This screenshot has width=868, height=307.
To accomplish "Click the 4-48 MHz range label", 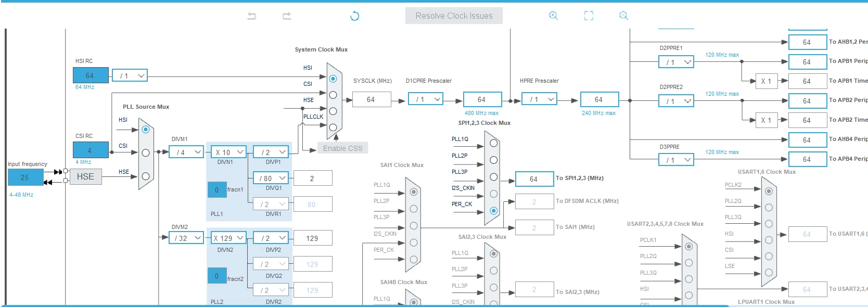I will [21, 195].
